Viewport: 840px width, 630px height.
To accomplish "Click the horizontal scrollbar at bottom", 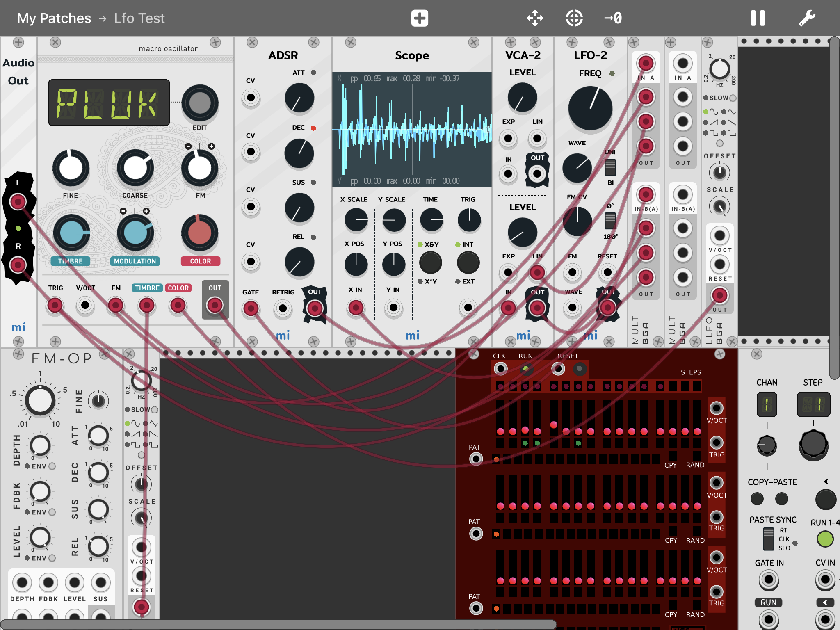I will coord(279,625).
